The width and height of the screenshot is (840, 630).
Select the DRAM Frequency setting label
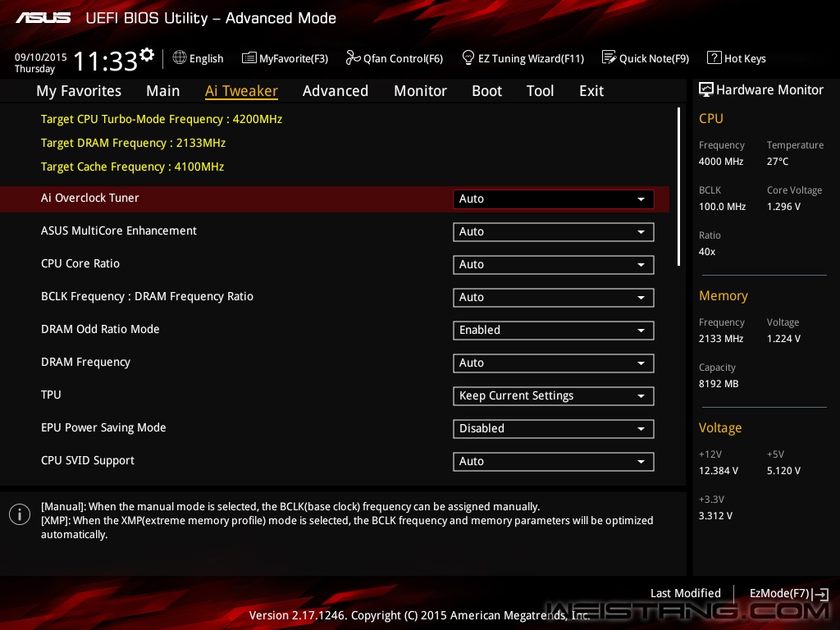point(85,362)
